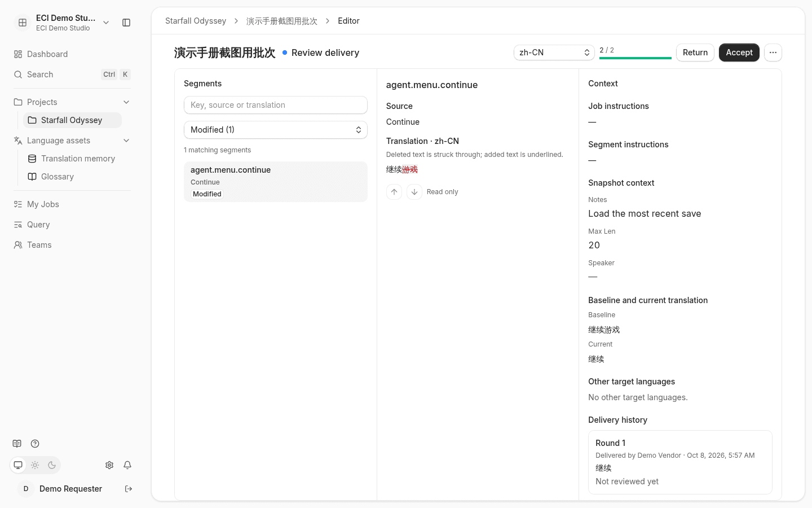Collapse the Projects section
Image resolution: width=812 pixels, height=508 pixels.
pyautogui.click(x=126, y=102)
